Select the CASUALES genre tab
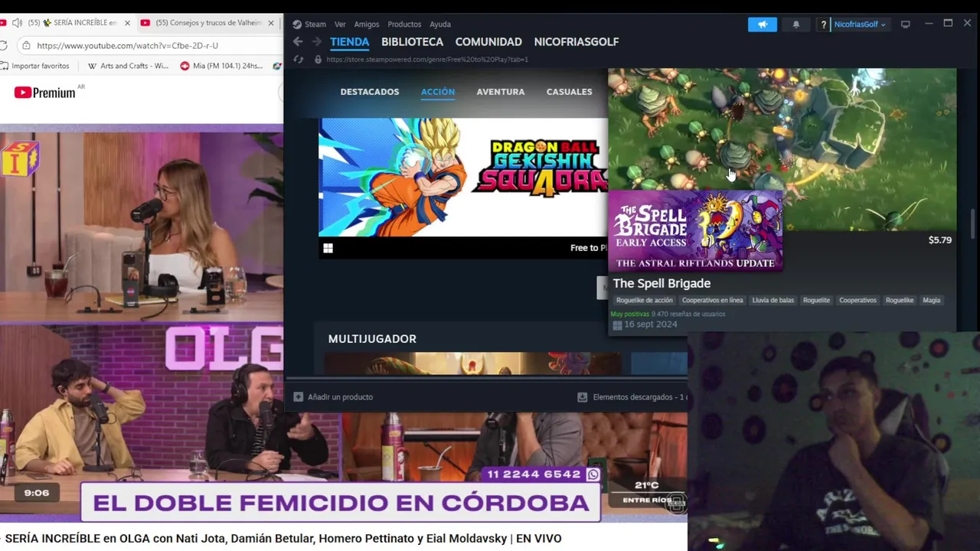Viewport: 980px width, 551px height. pyautogui.click(x=569, y=92)
